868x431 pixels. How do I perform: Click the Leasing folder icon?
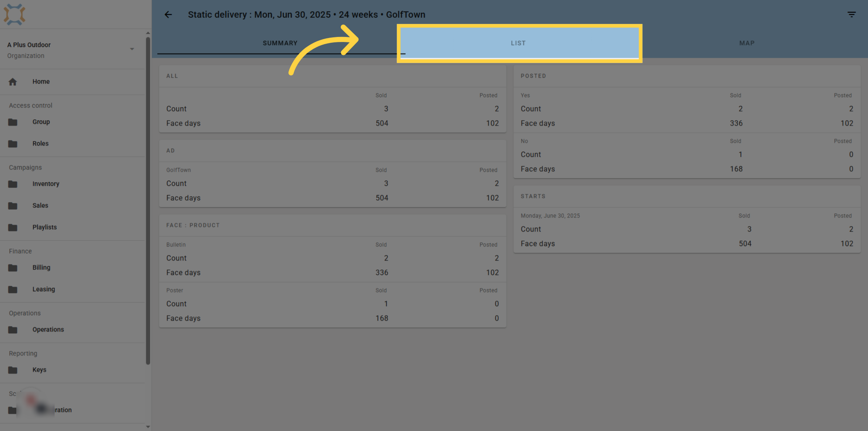pos(13,290)
